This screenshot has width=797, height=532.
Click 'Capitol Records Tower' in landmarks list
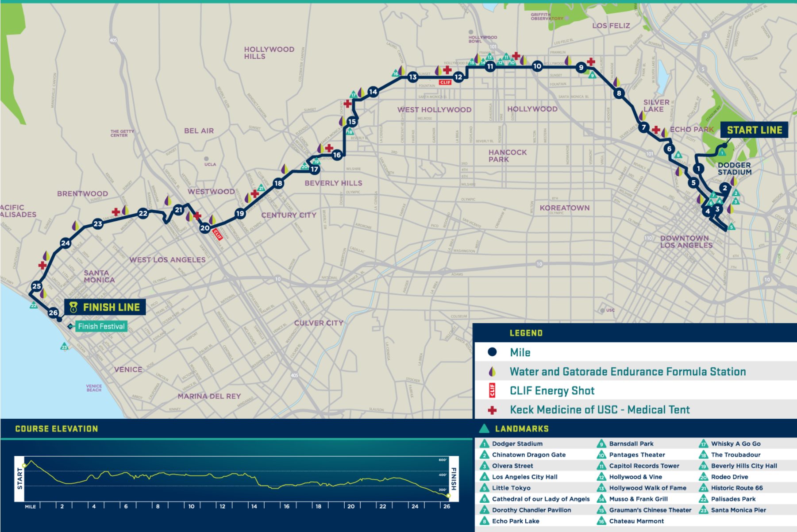pos(644,466)
